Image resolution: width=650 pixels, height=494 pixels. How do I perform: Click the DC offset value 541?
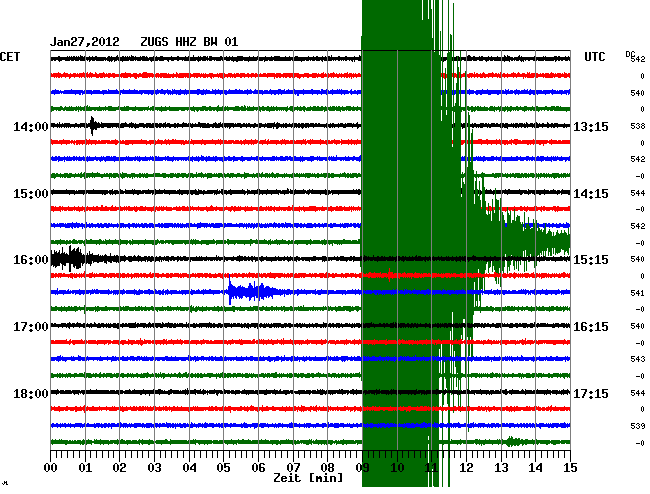(638, 293)
